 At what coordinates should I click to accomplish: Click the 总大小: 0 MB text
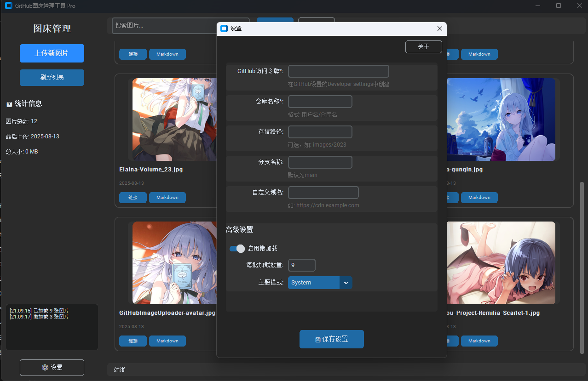(x=22, y=152)
